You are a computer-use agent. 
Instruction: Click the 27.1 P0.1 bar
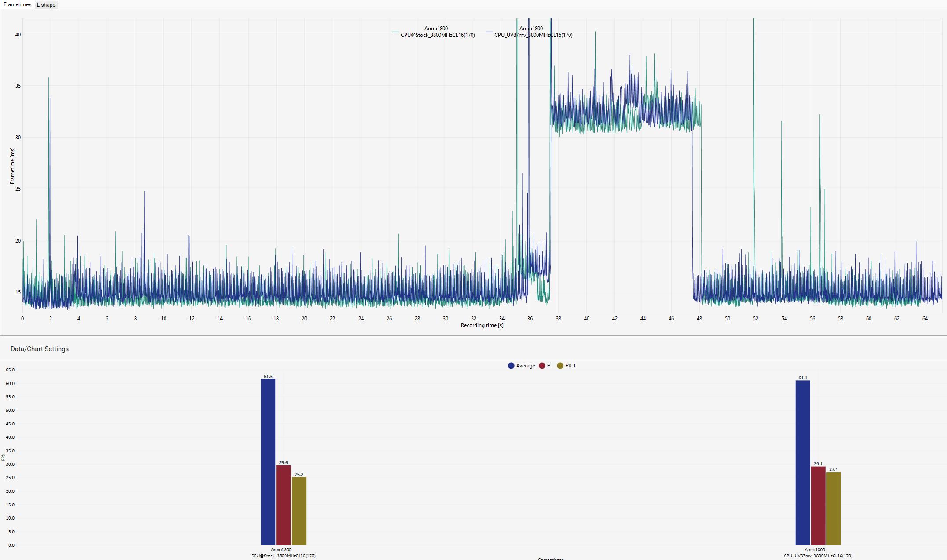pyautogui.click(x=833, y=508)
